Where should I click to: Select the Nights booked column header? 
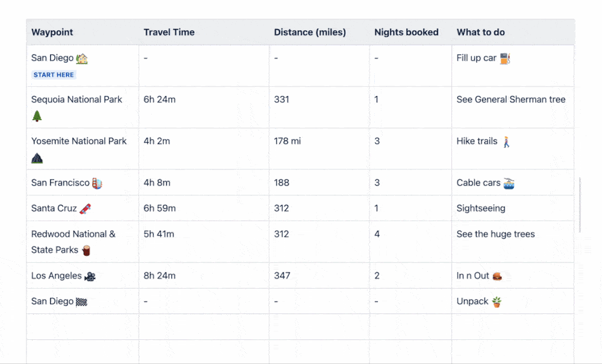pyautogui.click(x=406, y=33)
